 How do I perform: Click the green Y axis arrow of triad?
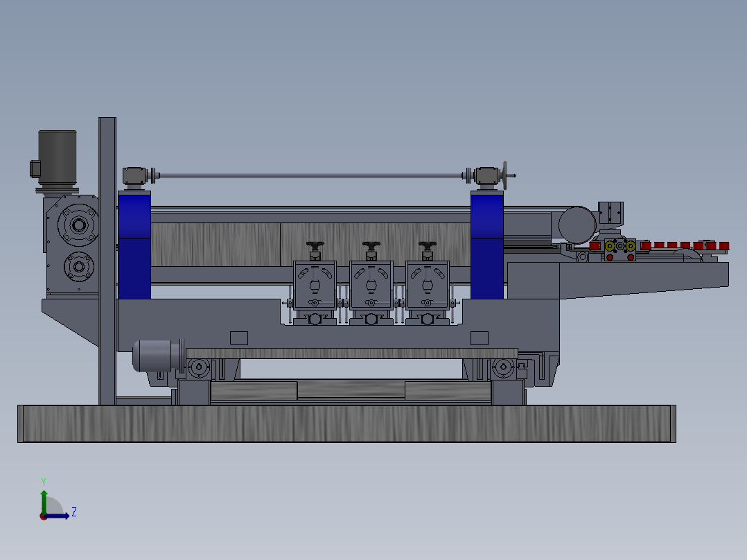point(44,501)
